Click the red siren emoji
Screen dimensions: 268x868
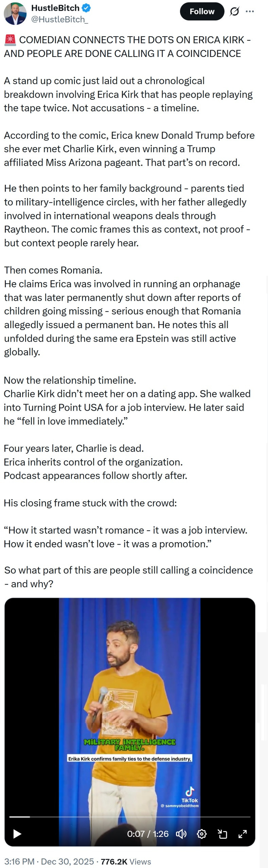coord(10,40)
